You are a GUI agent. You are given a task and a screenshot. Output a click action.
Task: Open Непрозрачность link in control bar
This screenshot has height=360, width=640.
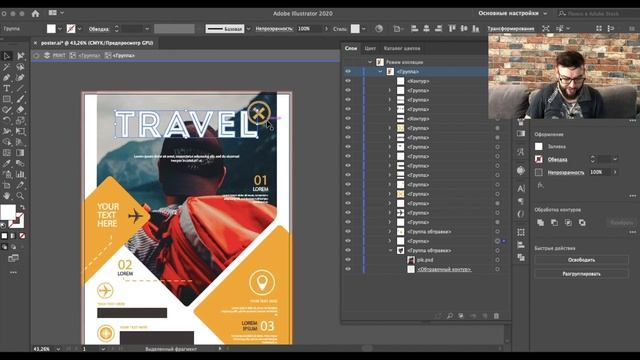point(274,29)
